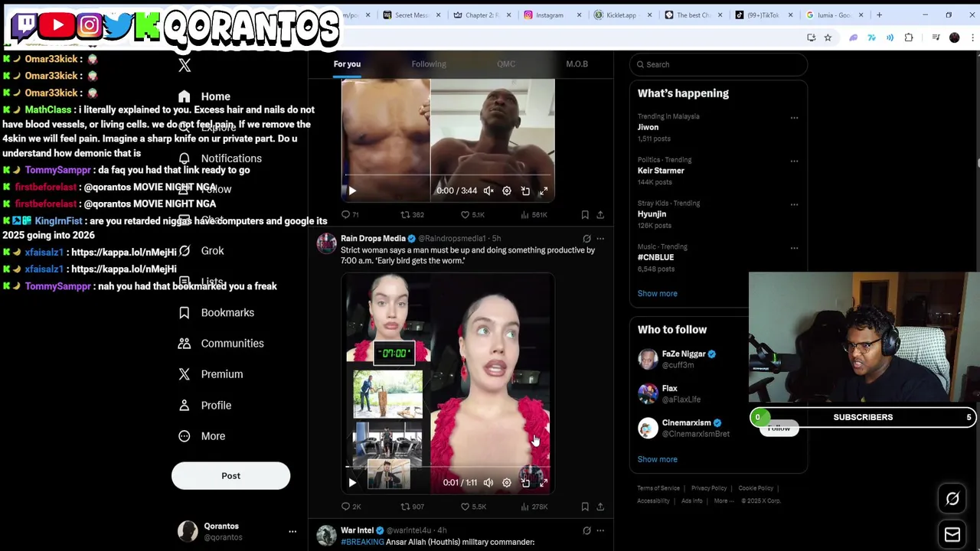The height and width of the screenshot is (551, 980).
Task: Play the Rain Drops Media video
Action: coord(352,483)
